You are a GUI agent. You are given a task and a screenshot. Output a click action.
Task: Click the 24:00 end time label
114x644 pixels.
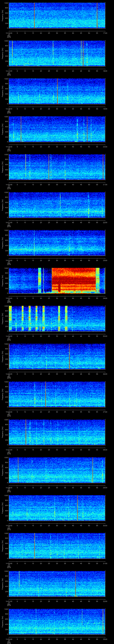pos(105,298)
